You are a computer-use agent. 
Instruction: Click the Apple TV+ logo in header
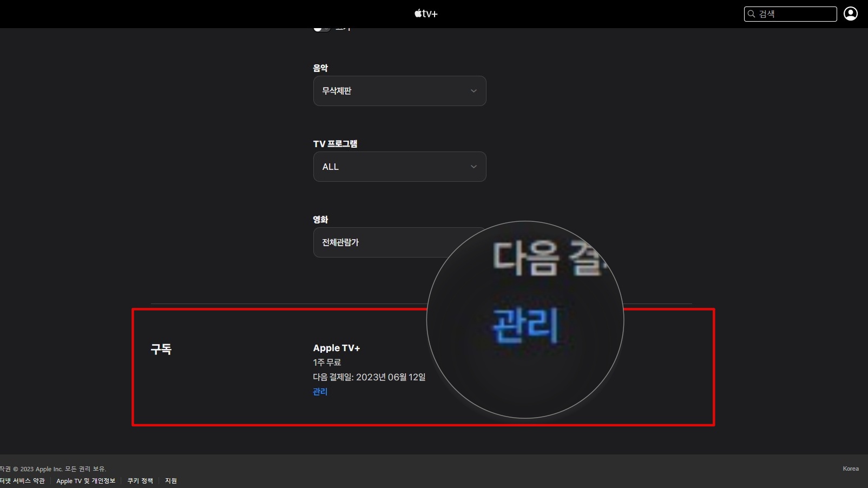(x=426, y=14)
